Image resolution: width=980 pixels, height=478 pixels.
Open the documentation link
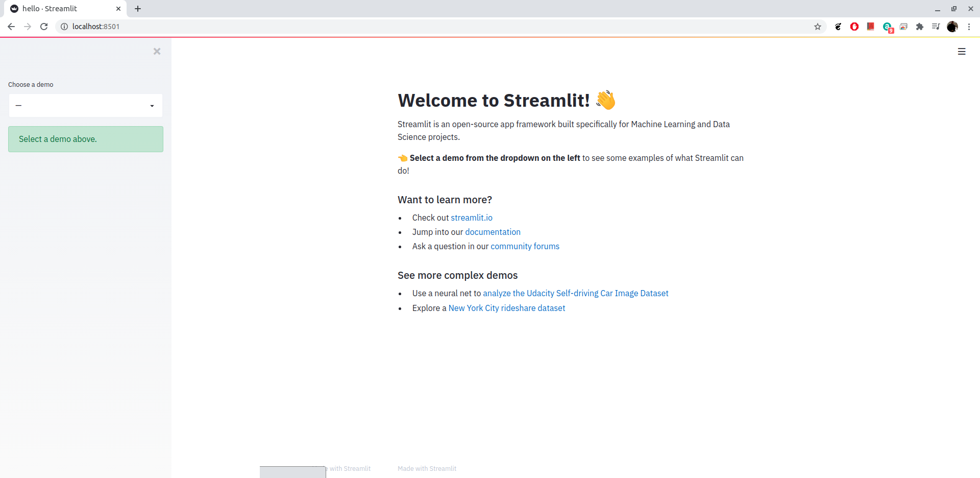click(x=493, y=232)
